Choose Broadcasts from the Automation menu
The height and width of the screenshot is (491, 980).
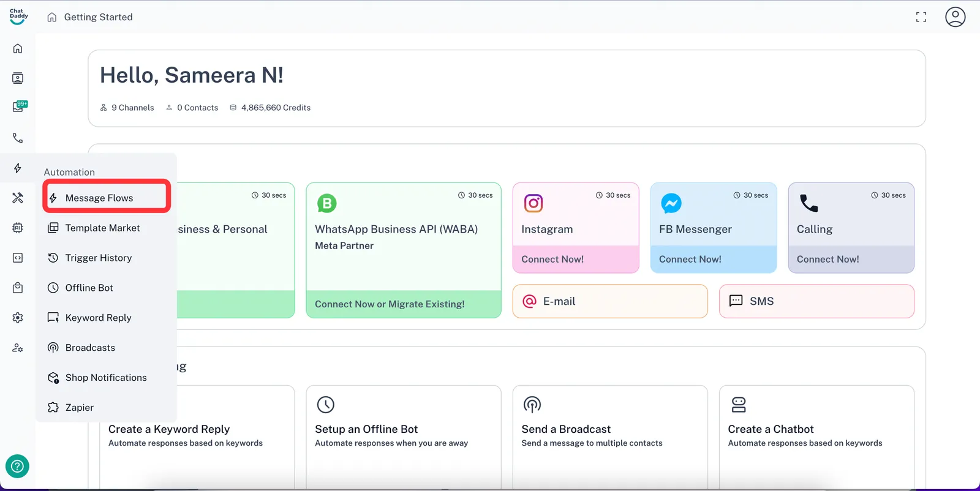click(90, 348)
